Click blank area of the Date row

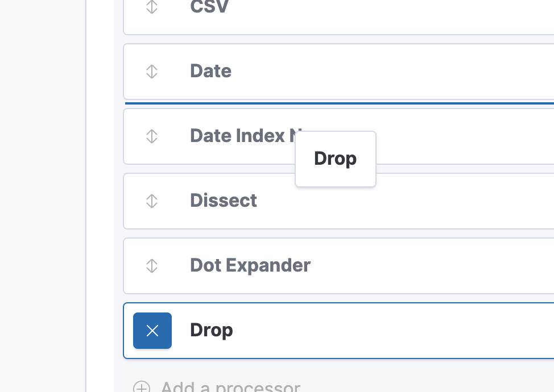[x=398, y=72]
